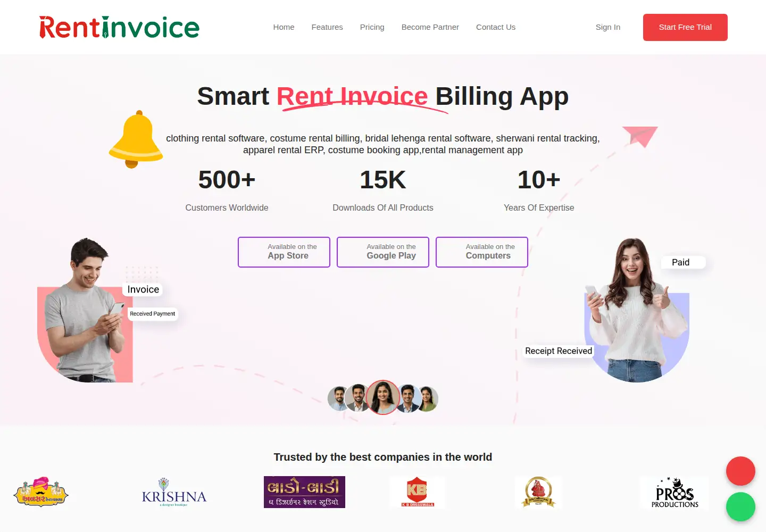Screen dimensions: 766x532
Task: Click the man holding phone image
Action: click(x=85, y=310)
